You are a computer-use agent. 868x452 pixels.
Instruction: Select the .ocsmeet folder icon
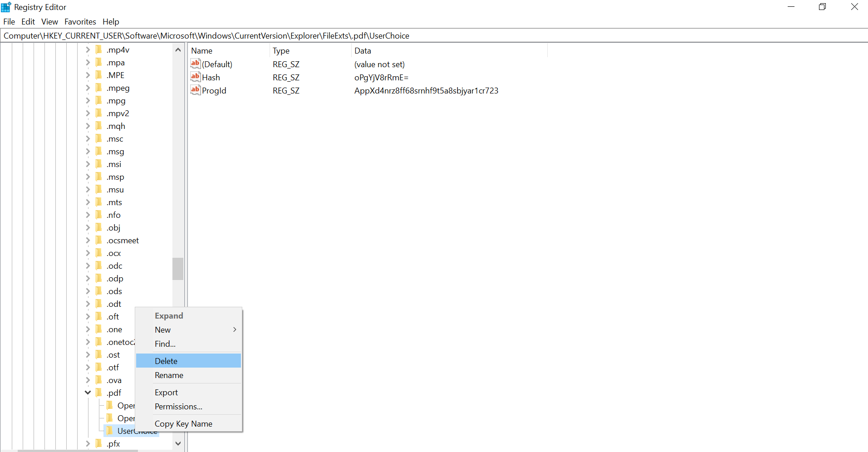tap(99, 240)
